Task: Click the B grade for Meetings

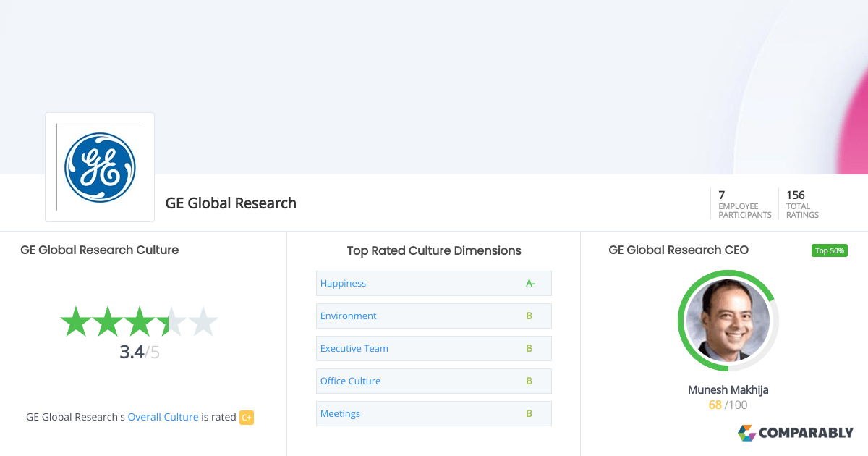Action: (529, 414)
